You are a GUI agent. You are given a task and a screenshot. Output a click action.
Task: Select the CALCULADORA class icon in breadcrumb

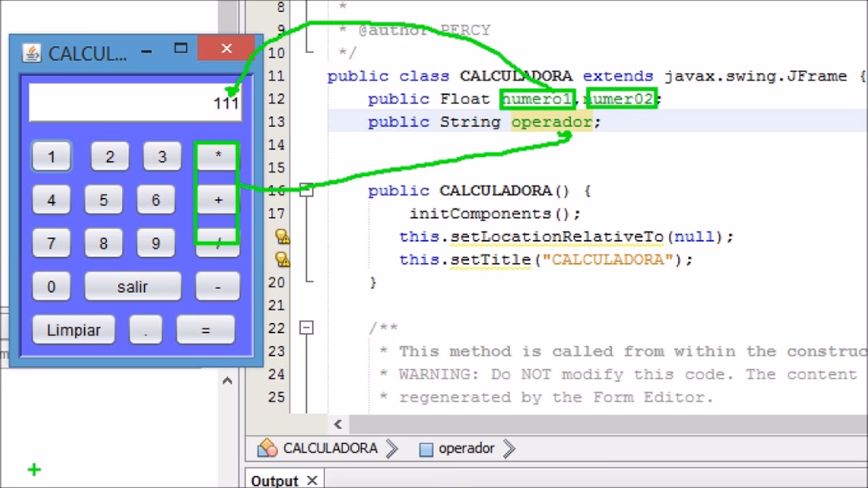[x=267, y=448]
